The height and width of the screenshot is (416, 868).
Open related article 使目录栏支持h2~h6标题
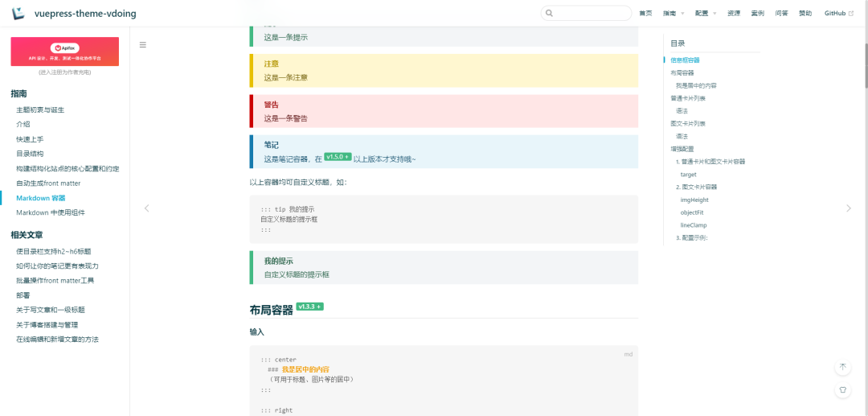point(54,251)
